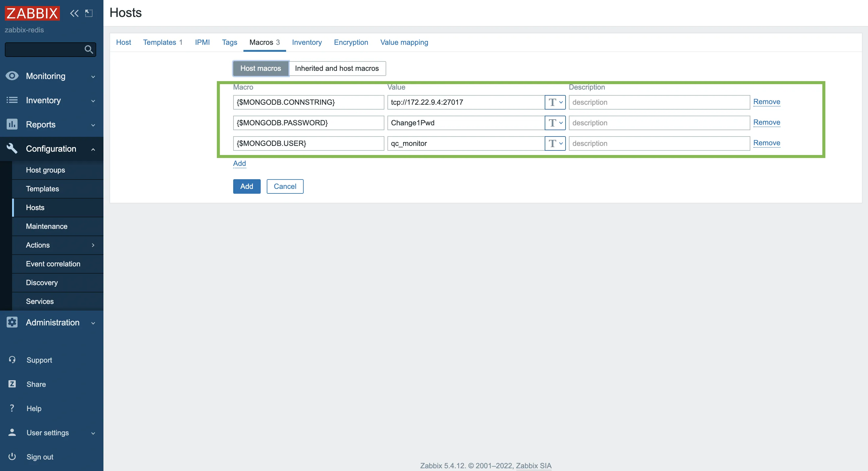Click the Reports bar chart icon

click(x=12, y=124)
